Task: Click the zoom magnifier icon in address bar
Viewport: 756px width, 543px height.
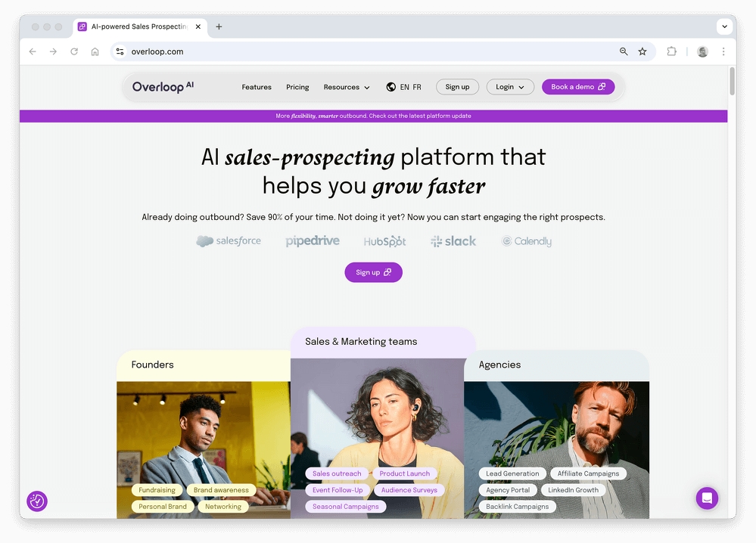Action: click(624, 51)
